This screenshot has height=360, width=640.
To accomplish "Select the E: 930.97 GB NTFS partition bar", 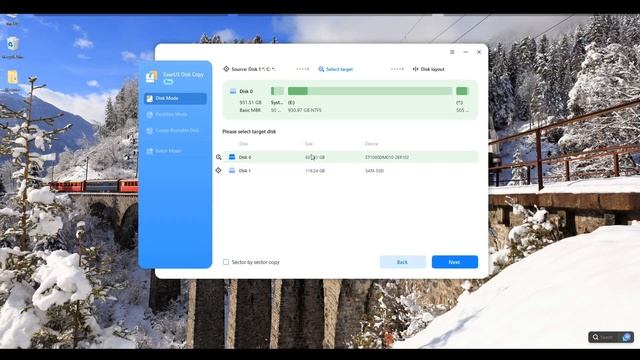I will tap(370, 91).
